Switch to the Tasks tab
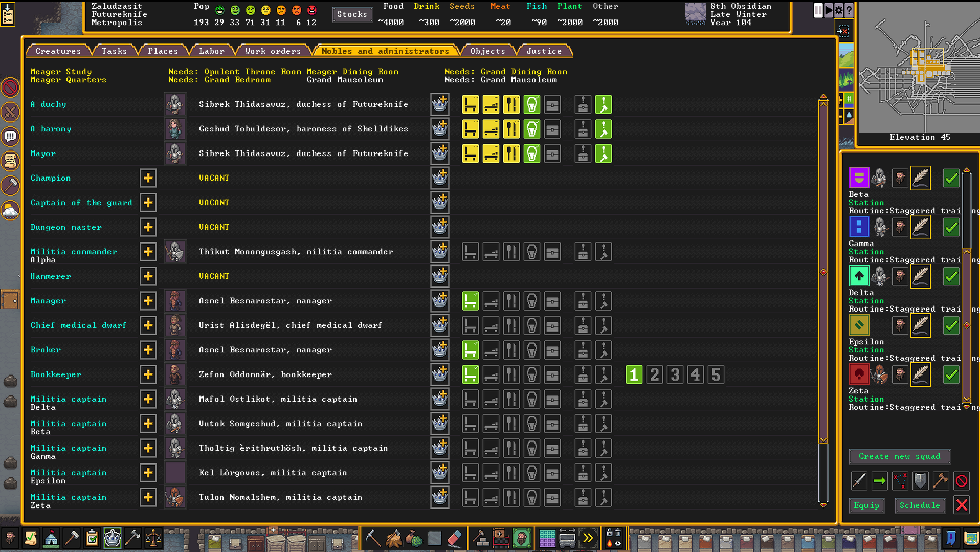The width and height of the screenshot is (980, 552). [114, 51]
